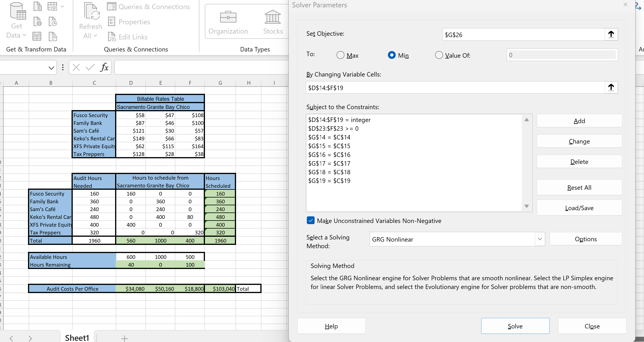Image resolution: width=644 pixels, height=342 pixels.
Task: Click the Add constraint button
Action: coord(579,121)
